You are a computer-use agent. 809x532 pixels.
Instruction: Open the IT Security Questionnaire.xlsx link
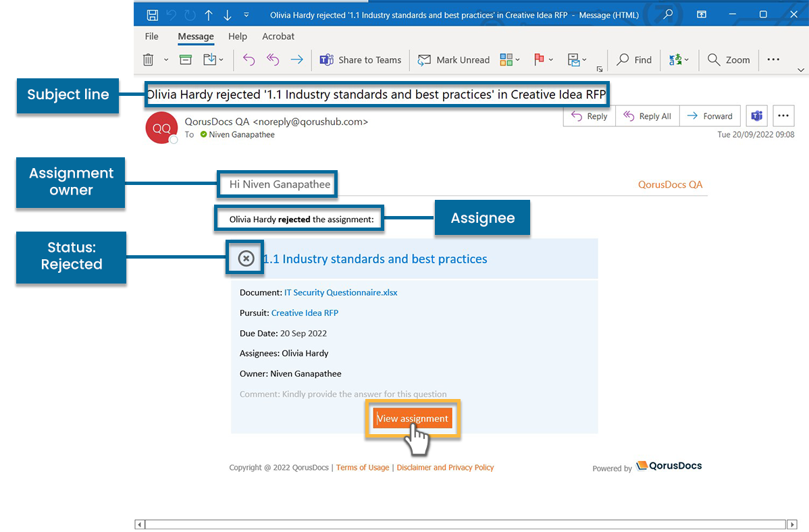[x=341, y=292]
